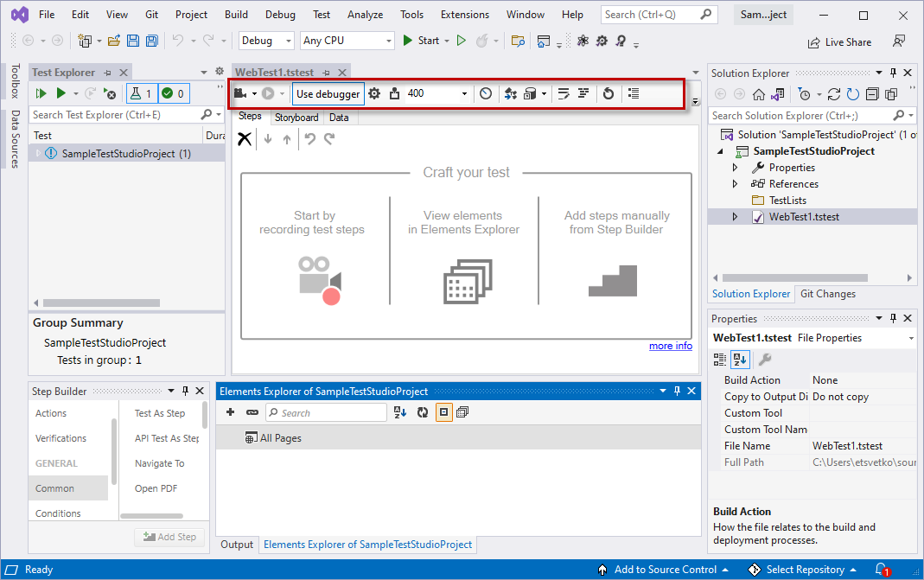Expand References node in Solution Explorer

(735, 184)
